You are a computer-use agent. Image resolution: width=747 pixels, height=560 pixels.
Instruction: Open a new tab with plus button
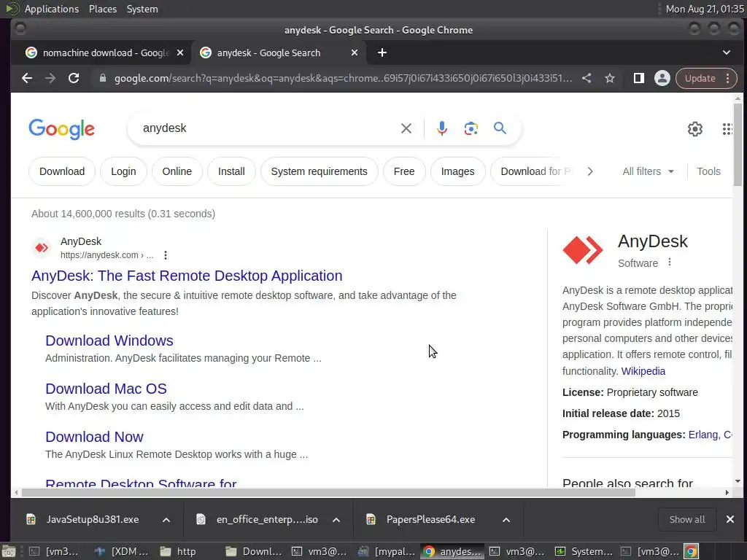pos(382,52)
